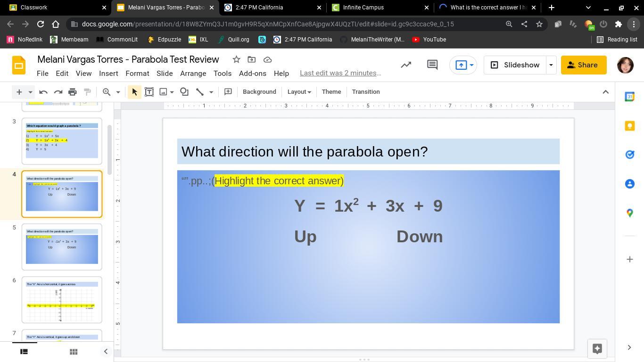Open comment history speech bubble icon
The height and width of the screenshot is (362, 644).
click(432, 65)
